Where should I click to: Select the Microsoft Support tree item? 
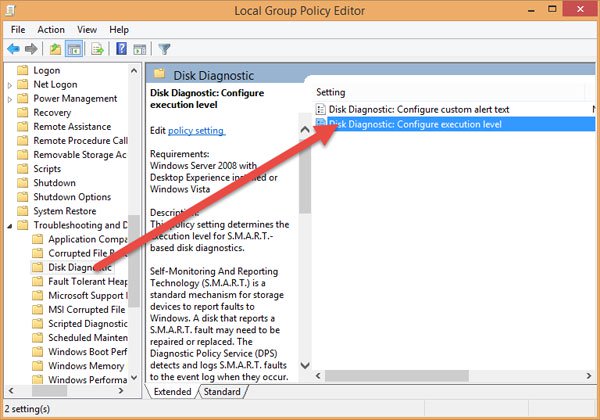pyautogui.click(x=88, y=296)
